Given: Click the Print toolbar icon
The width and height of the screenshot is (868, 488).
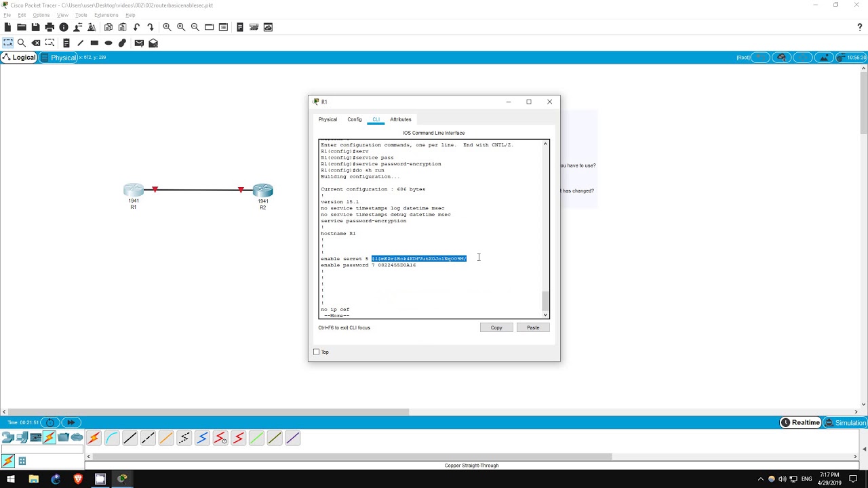Looking at the screenshot, I should tap(50, 27).
